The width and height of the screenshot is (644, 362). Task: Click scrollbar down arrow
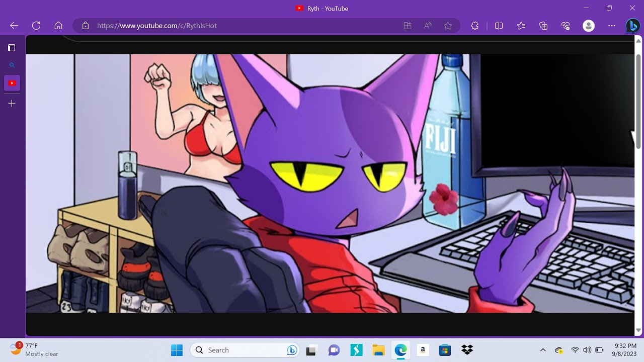639,331
